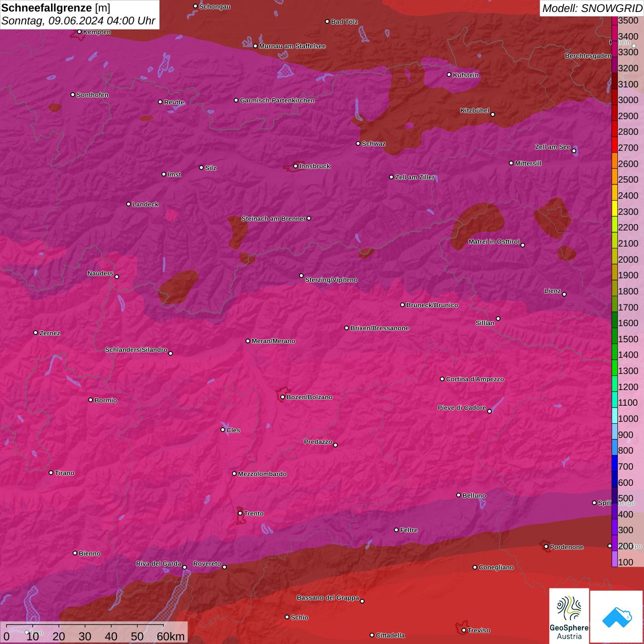644x644 pixels.
Task: Click the GeoSphere Austria logo
Action: coord(569,615)
